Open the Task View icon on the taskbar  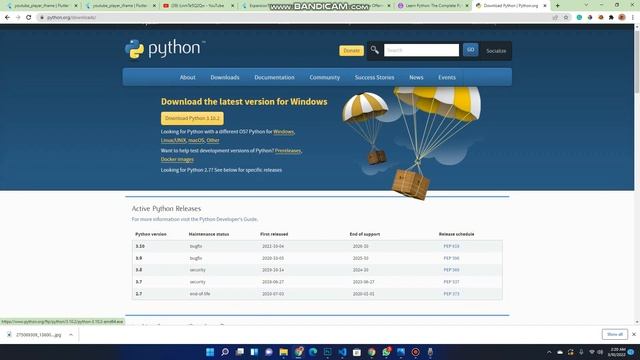[x=240, y=352]
